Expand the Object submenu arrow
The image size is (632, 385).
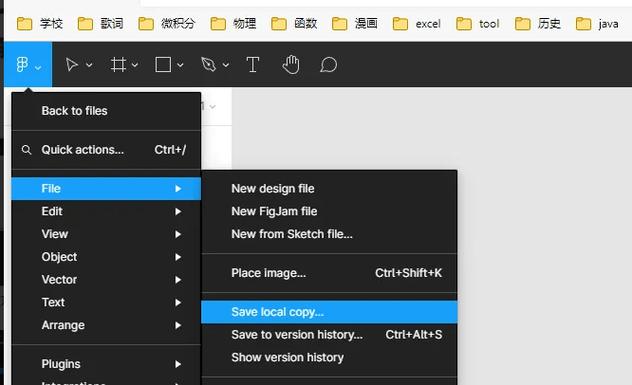point(178,257)
